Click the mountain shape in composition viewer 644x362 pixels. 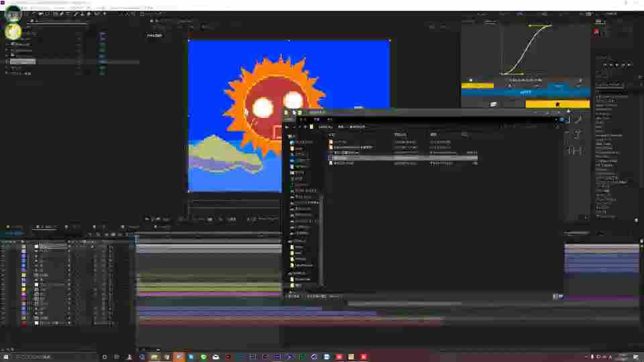pos(225,155)
